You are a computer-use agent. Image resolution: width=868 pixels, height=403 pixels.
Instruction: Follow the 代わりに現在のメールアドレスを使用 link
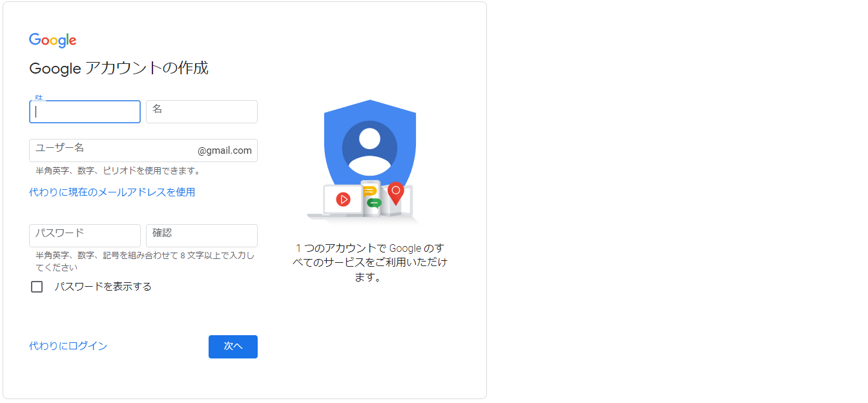click(x=112, y=192)
